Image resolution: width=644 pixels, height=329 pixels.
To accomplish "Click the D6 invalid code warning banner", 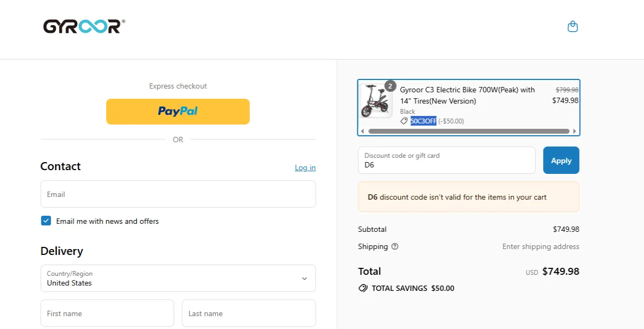I will pyautogui.click(x=468, y=196).
